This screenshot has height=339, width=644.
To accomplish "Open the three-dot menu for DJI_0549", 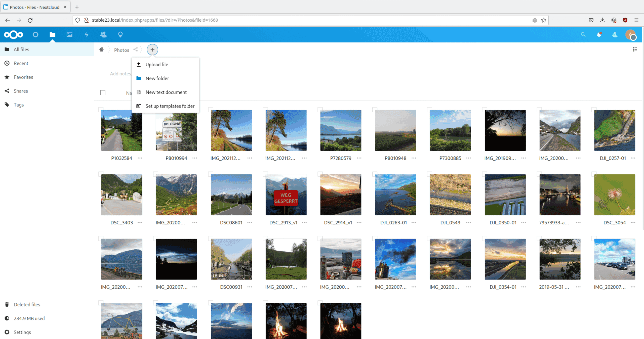I will [468, 222].
